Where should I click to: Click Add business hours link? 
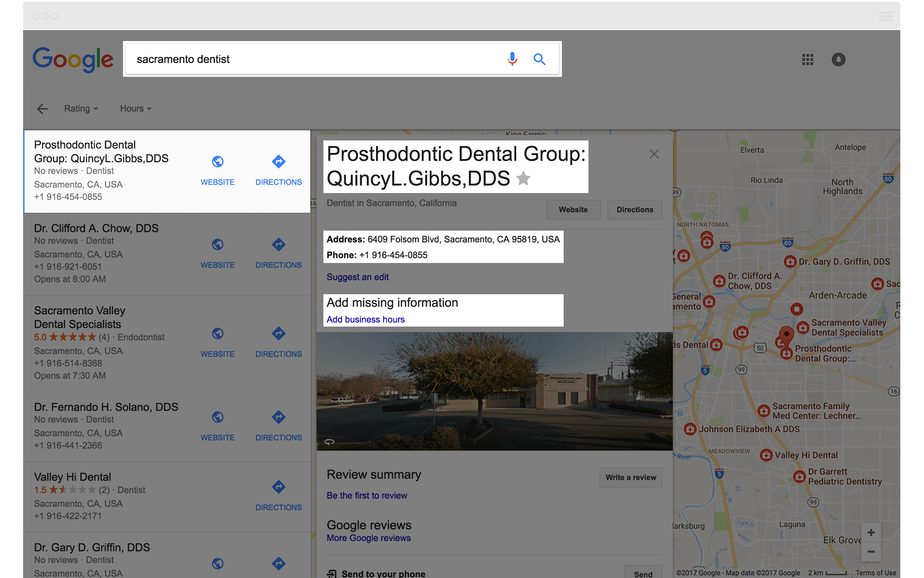click(366, 320)
